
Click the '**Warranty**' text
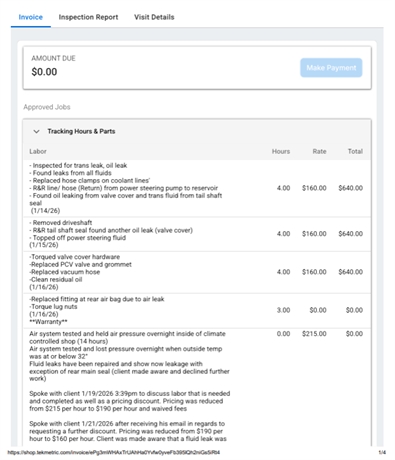(x=48, y=322)
